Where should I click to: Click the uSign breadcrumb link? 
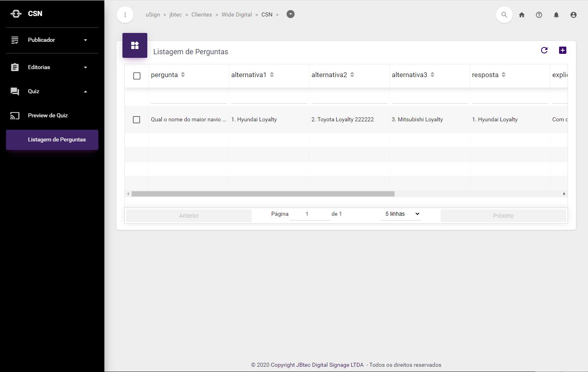[x=153, y=14]
